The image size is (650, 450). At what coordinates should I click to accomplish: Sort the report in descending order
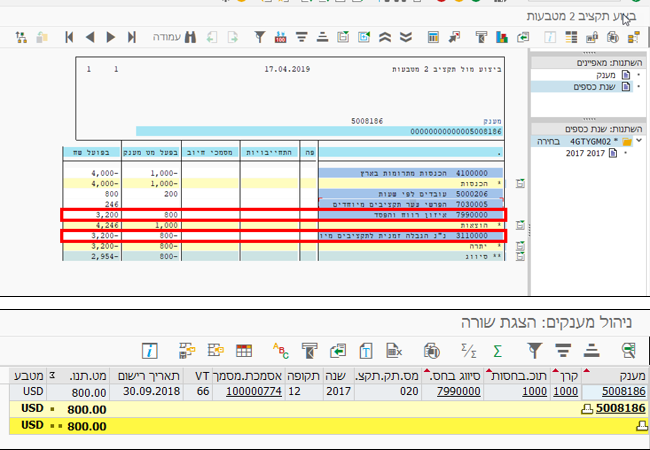click(301, 37)
